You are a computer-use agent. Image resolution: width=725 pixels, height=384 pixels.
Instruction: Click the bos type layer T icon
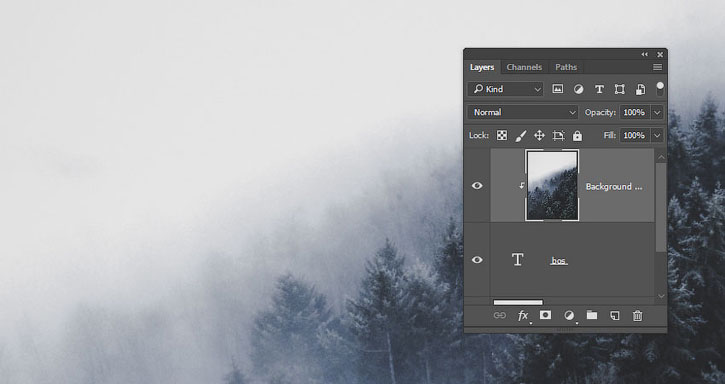(x=518, y=260)
